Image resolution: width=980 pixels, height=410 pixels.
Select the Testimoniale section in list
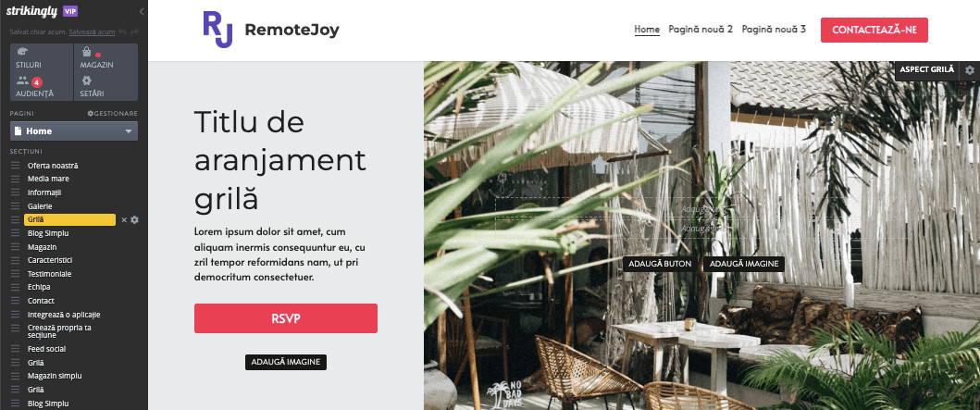click(49, 274)
